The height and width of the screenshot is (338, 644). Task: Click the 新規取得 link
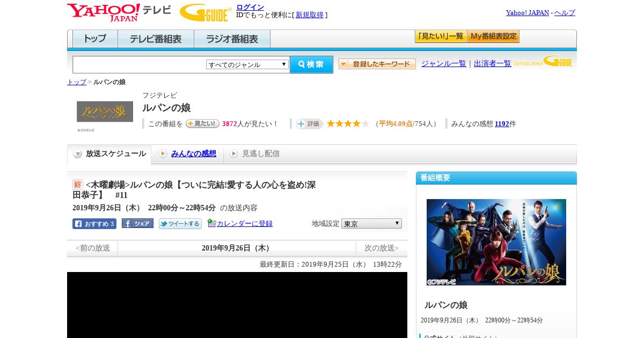tap(310, 15)
